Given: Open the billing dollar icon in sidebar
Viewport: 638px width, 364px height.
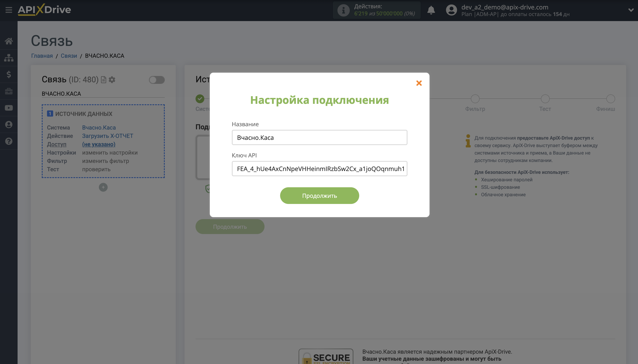Looking at the screenshot, I should tap(9, 74).
